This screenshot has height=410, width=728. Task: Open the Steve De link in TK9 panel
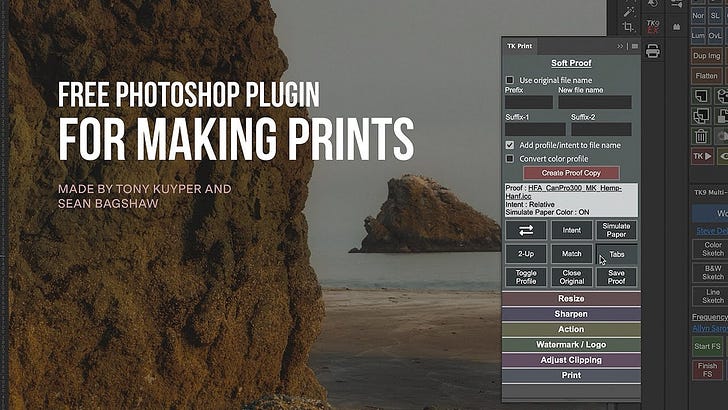pos(712,231)
